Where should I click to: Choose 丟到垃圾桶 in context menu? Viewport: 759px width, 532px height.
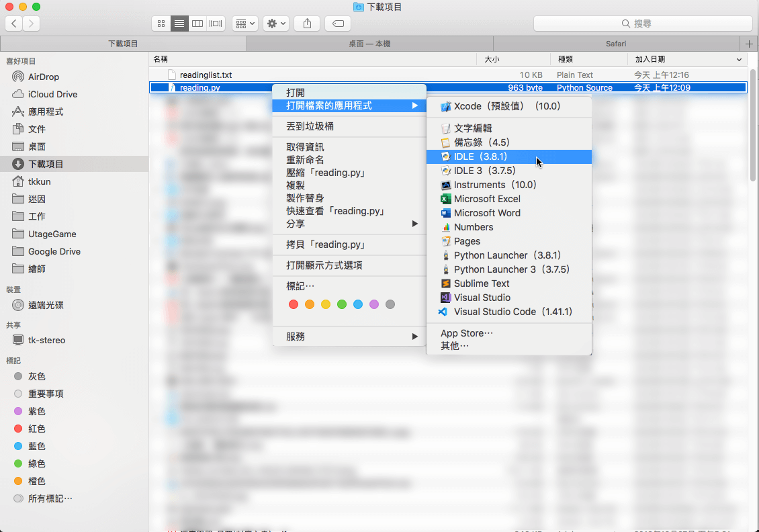[349, 126]
